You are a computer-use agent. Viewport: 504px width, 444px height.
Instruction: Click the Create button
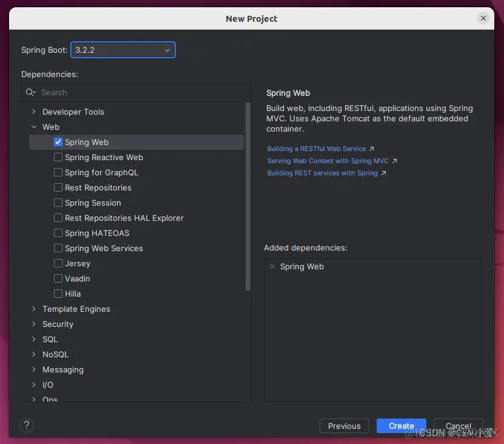(x=401, y=426)
